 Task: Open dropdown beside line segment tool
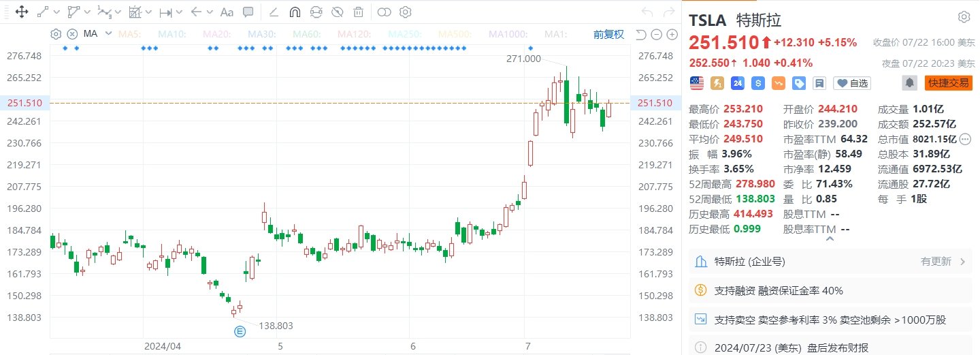click(x=55, y=12)
